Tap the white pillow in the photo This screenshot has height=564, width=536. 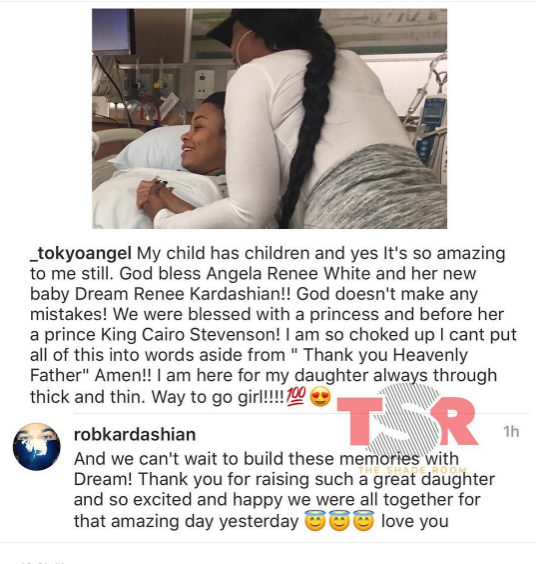point(151,147)
